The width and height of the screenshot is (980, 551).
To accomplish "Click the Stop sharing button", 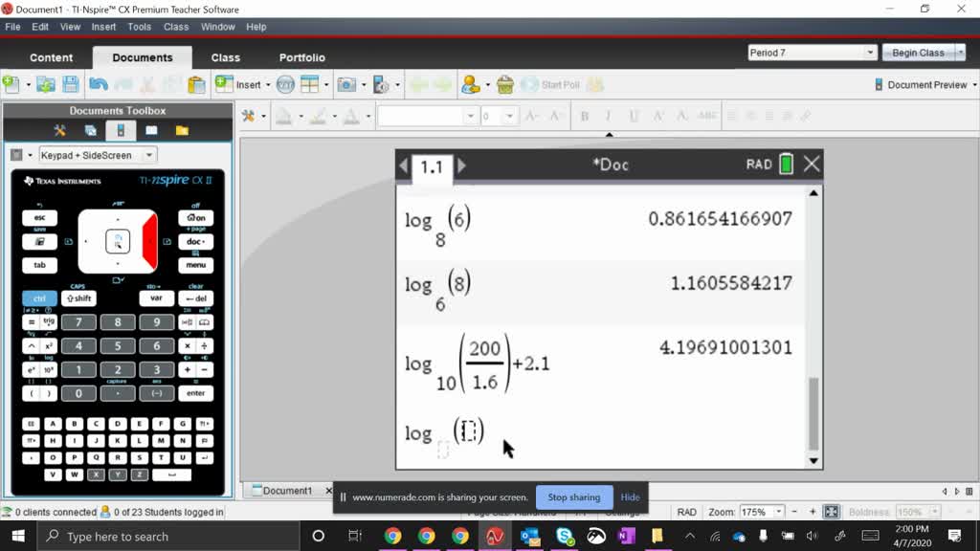I will [x=573, y=497].
